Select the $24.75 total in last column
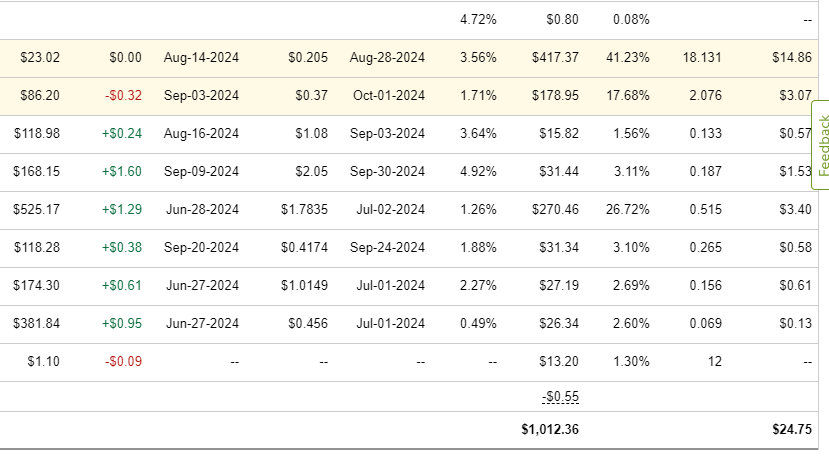 pos(792,429)
